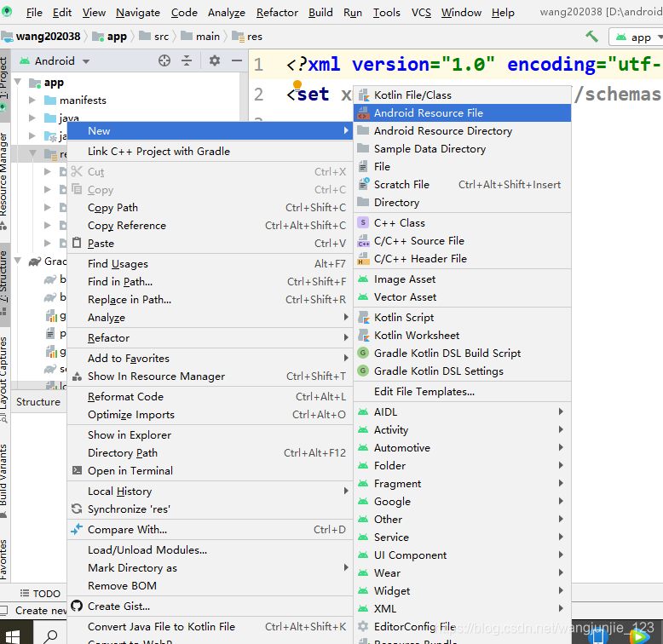Click the Scratch File entry
Viewport: 663px width, 644px height.
click(462, 185)
